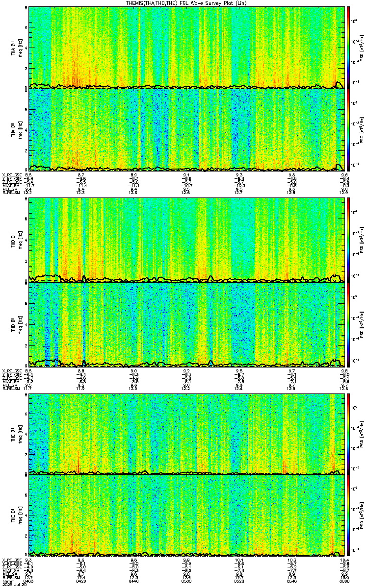Click the 'THE B⊥ freq [Hz]' axis label
The height and width of the screenshot is (588, 368).
16,434
